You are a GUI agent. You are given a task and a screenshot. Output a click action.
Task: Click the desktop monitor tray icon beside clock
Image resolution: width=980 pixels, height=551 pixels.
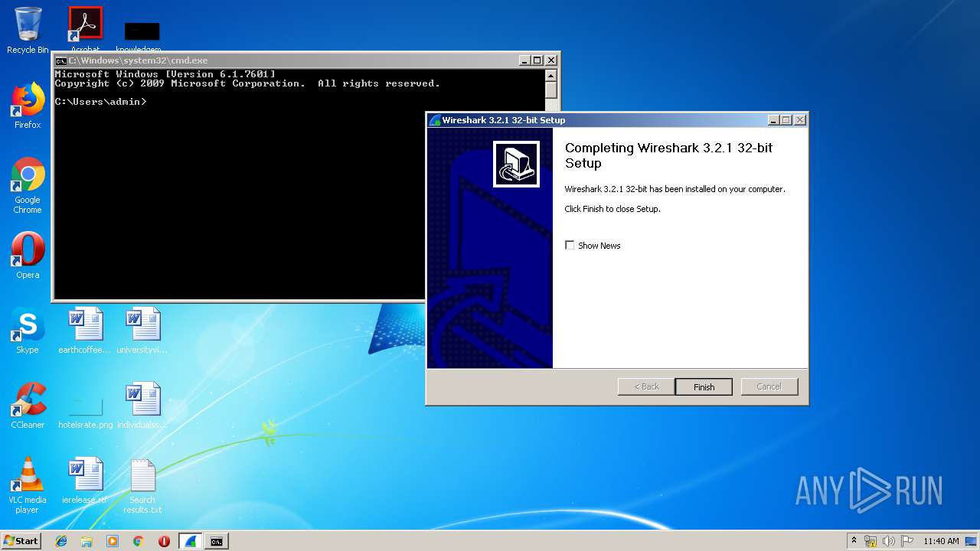point(972,541)
